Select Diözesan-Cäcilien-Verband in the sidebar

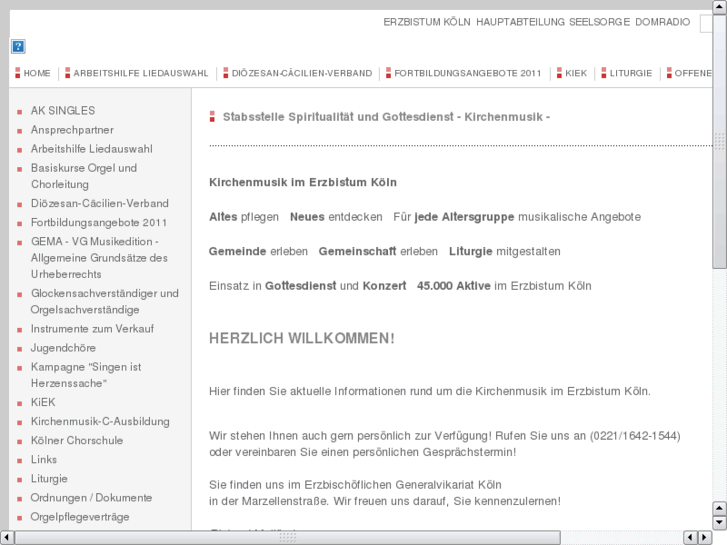[x=100, y=204]
